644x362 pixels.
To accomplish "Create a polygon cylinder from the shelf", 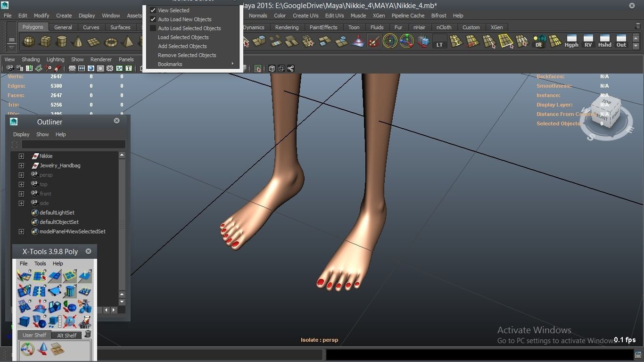I will pyautogui.click(x=62, y=41).
